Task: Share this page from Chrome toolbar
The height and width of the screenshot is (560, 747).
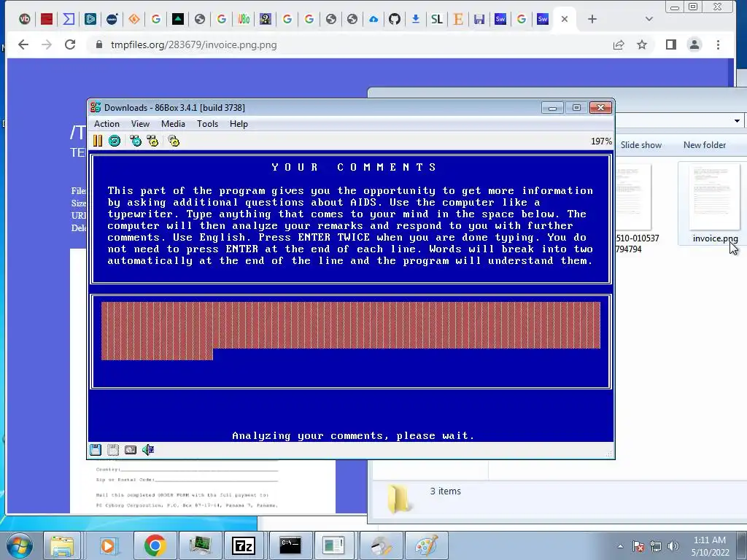Action: [x=619, y=44]
